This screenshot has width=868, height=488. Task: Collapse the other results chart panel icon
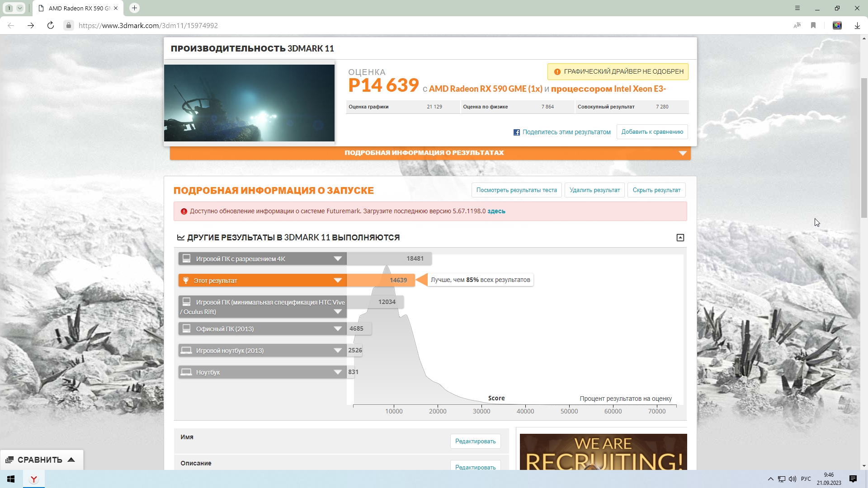[680, 238]
